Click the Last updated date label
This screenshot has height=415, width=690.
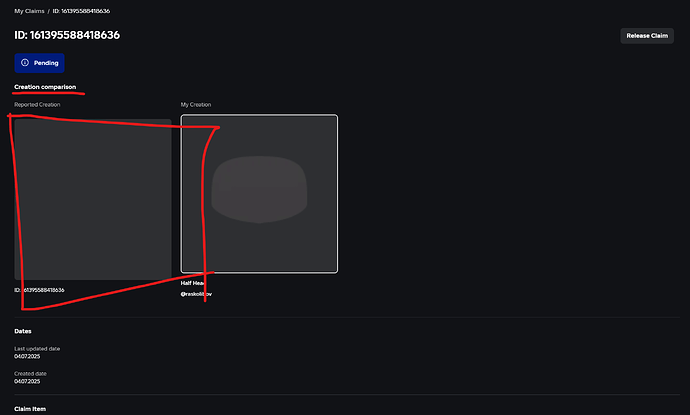click(37, 349)
